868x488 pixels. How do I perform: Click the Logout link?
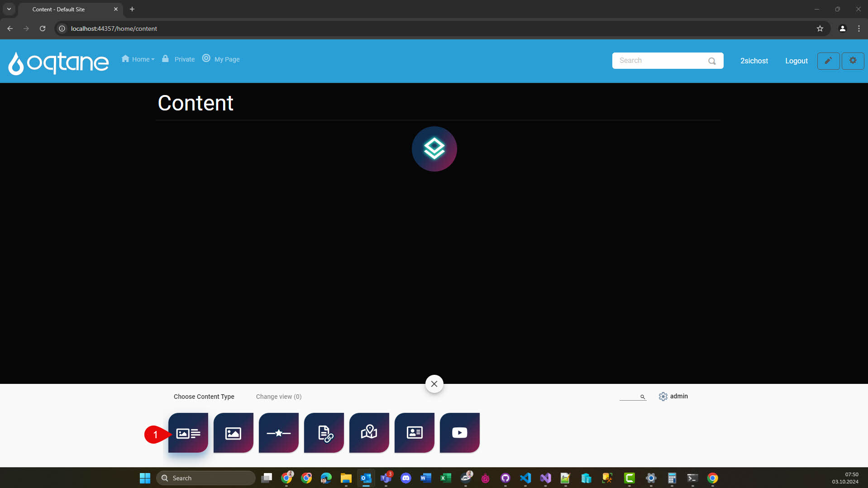point(796,61)
